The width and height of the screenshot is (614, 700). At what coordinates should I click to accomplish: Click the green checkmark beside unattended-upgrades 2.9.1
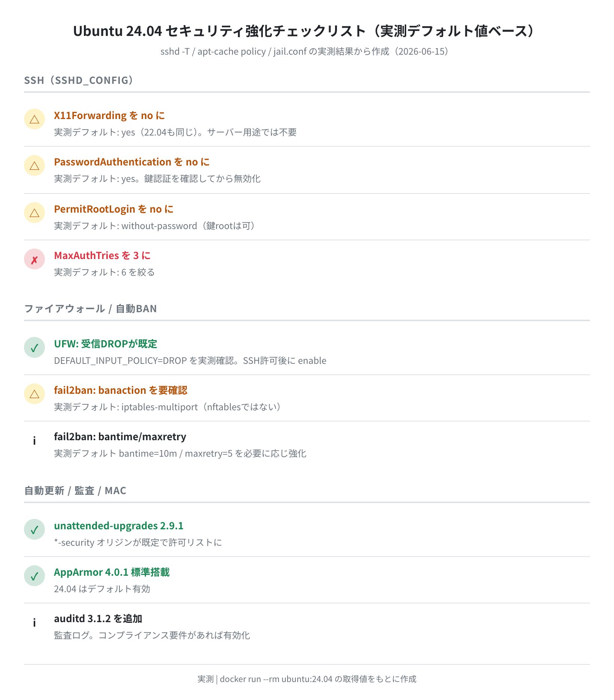34,529
